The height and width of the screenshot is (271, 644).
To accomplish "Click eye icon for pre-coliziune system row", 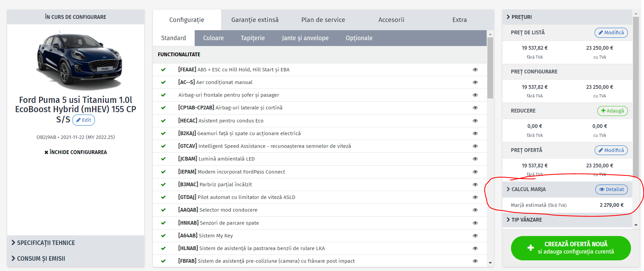I will click(475, 261).
